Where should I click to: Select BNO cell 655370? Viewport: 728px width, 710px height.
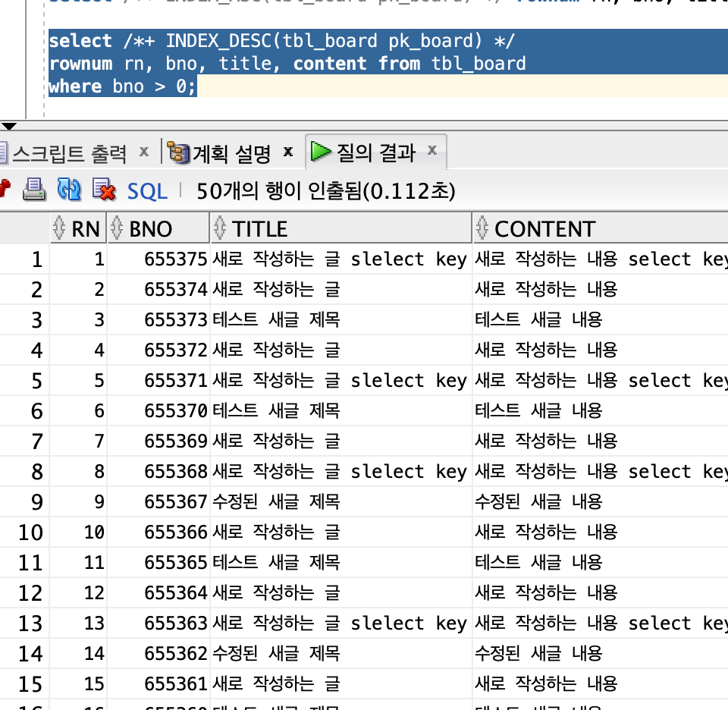click(158, 411)
